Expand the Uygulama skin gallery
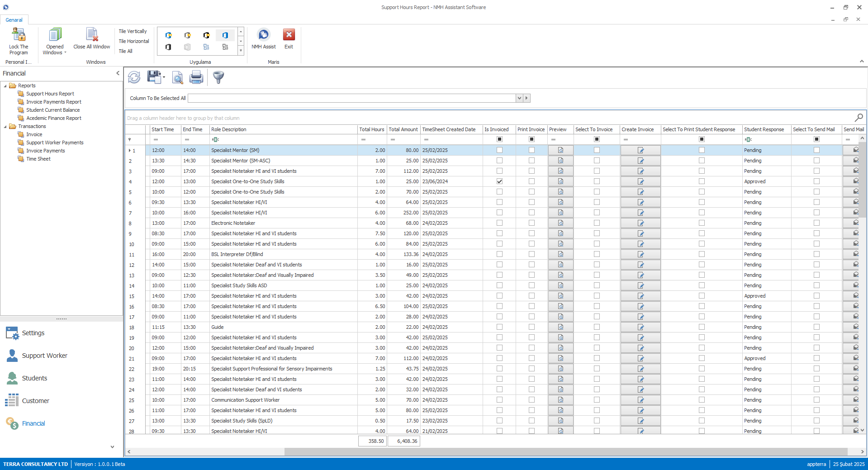 click(x=241, y=51)
